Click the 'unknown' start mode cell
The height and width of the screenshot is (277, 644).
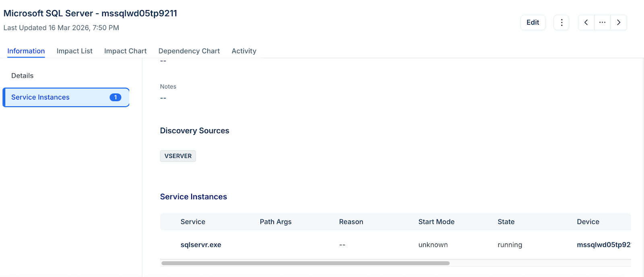[x=433, y=245]
